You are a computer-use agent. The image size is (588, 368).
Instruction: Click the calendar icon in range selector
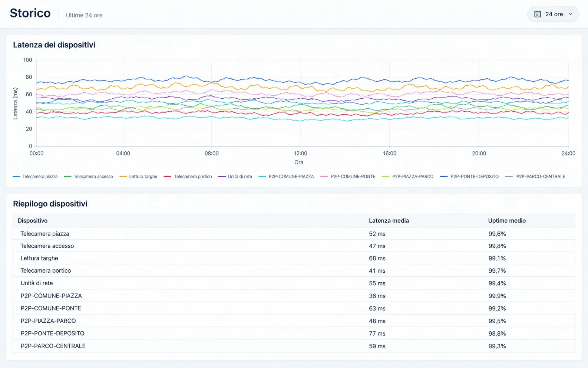[x=538, y=14]
